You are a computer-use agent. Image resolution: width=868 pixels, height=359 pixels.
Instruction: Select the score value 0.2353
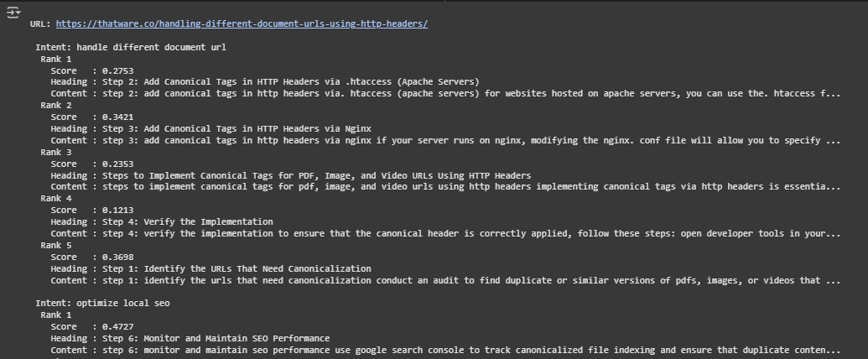(117, 164)
